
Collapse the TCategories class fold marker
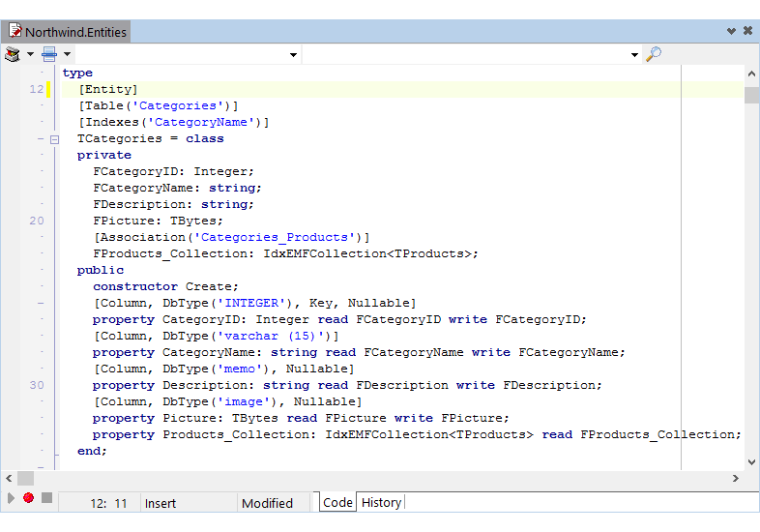pyautogui.click(x=55, y=138)
